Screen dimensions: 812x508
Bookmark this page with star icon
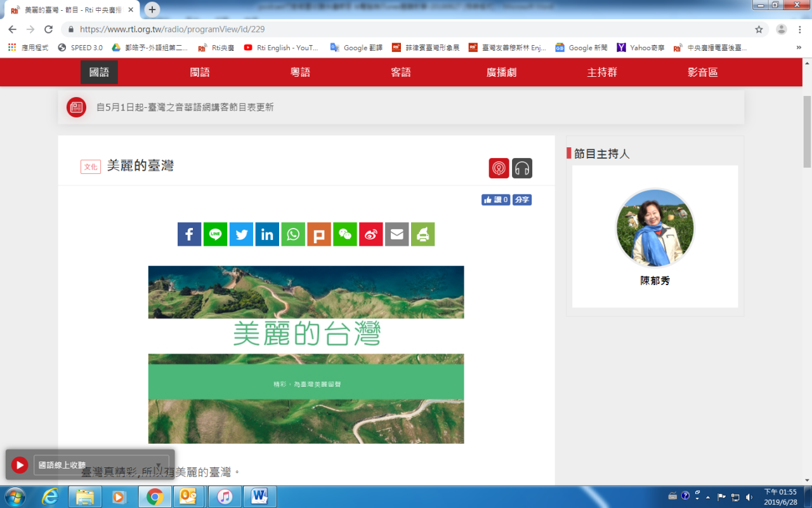point(759,29)
